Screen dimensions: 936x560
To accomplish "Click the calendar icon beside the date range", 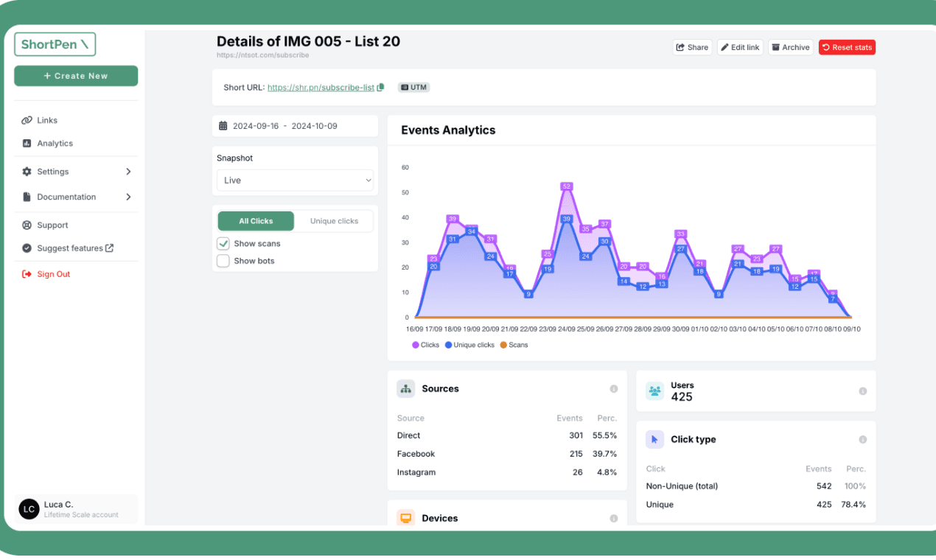I will (x=223, y=126).
